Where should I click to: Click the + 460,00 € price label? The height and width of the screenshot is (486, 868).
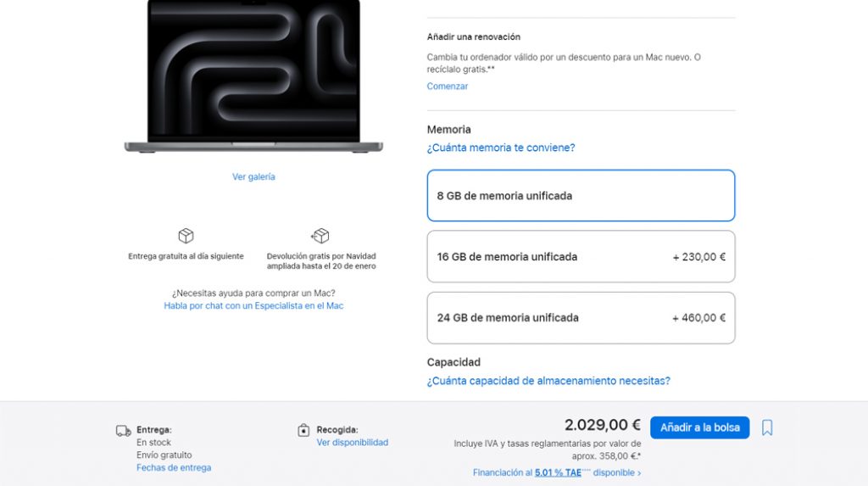tap(698, 318)
